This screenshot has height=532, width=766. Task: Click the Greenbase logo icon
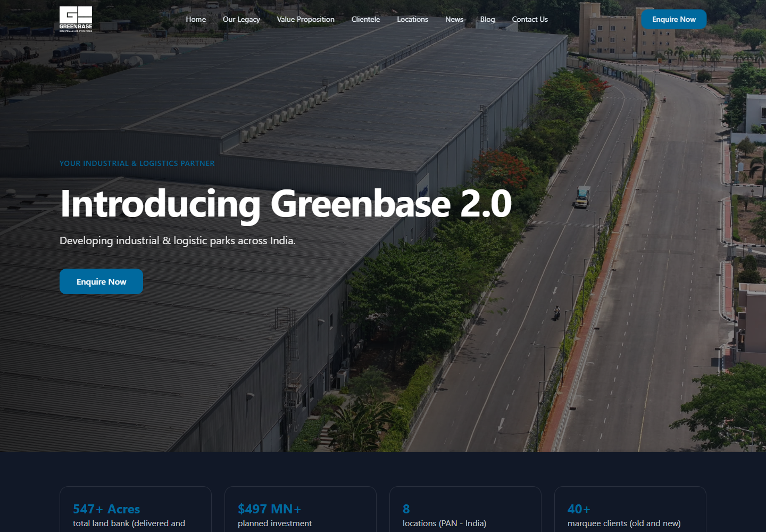[x=76, y=19]
